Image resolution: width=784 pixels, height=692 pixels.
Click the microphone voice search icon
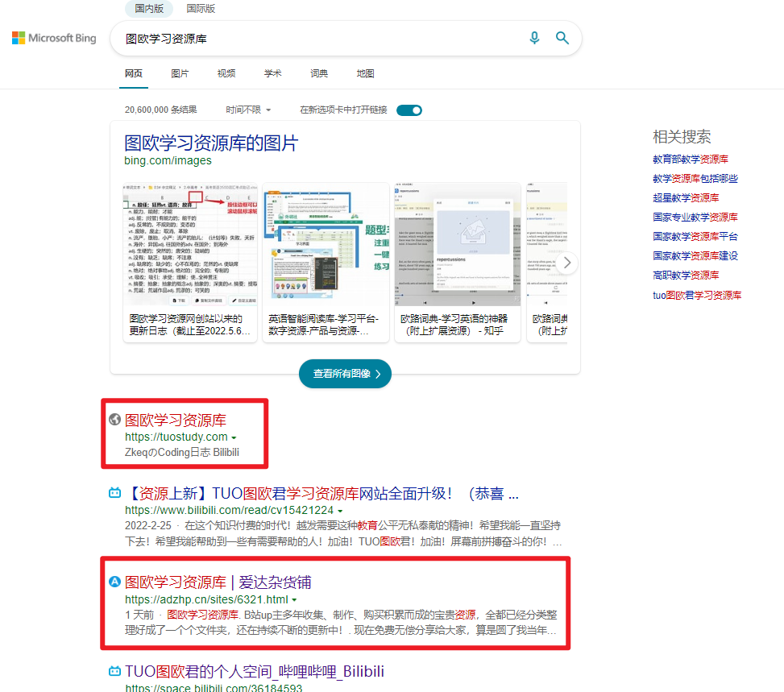click(534, 38)
